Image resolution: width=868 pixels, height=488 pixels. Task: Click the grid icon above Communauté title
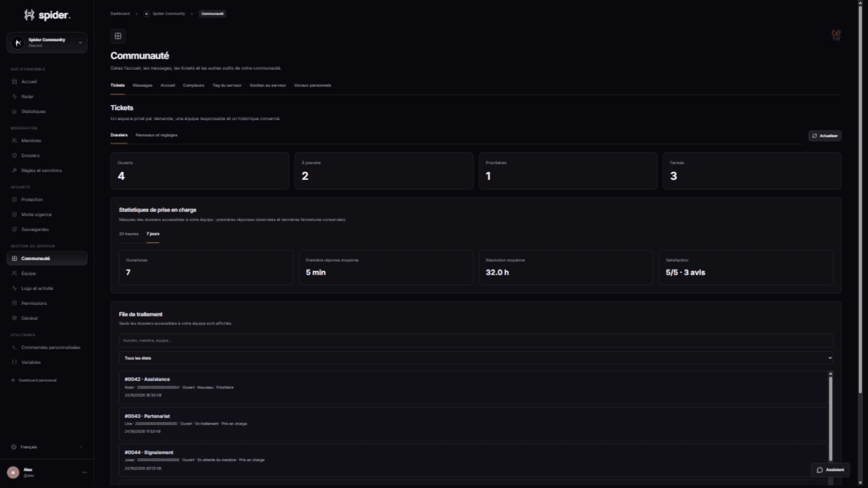(x=118, y=36)
